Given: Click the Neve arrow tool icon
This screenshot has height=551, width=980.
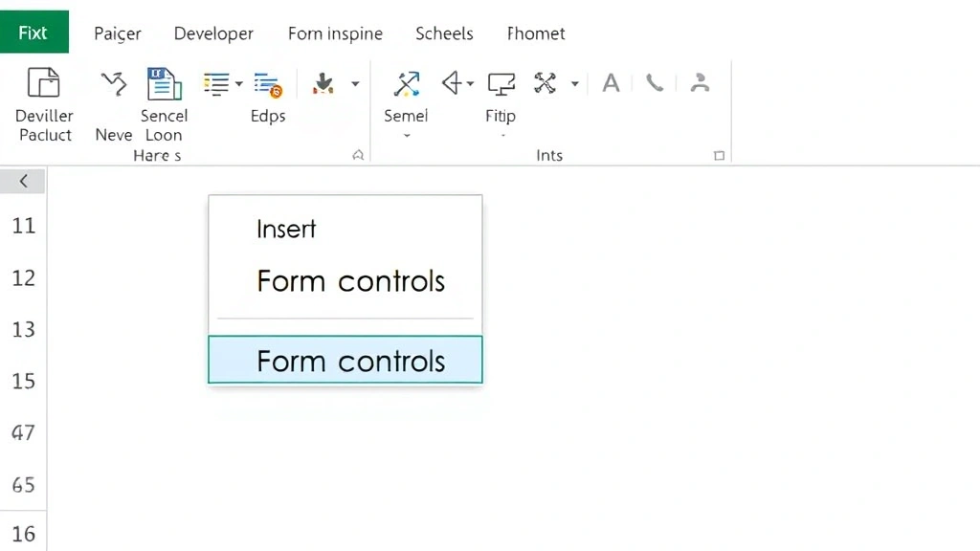Looking at the screenshot, I should tap(112, 84).
